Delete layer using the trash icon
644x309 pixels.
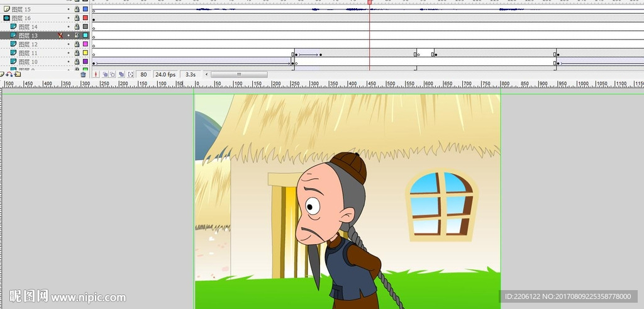click(83, 74)
